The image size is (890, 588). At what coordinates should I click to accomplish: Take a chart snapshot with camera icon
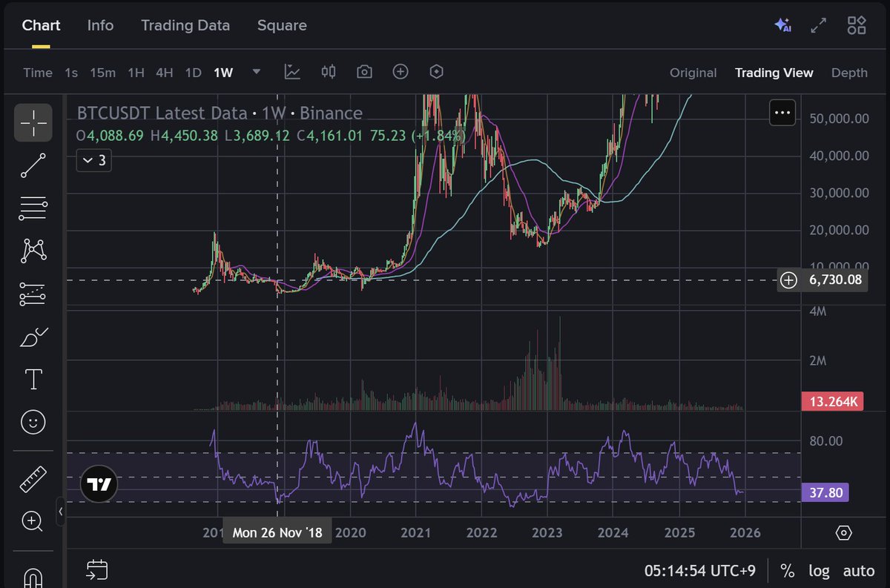364,72
